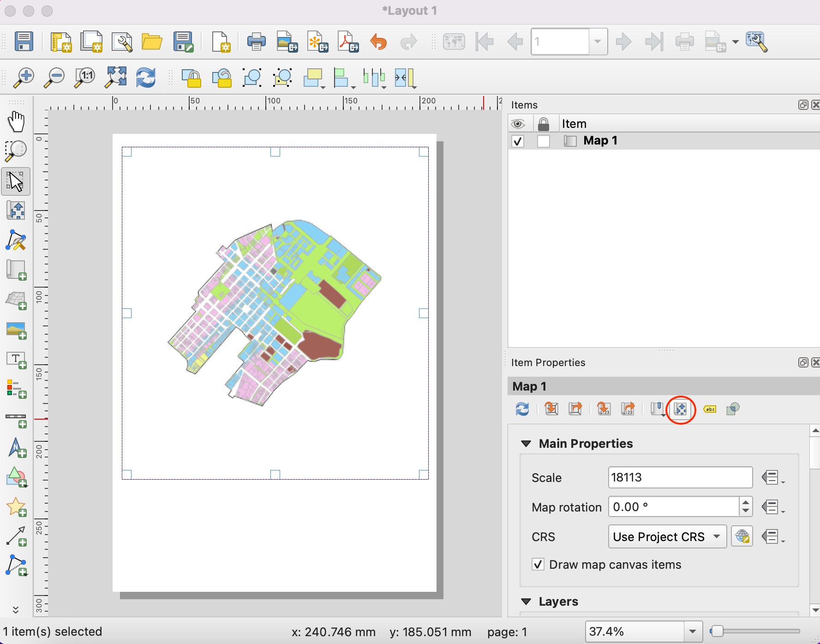Screen dimensions: 820x644
Task: Click Export as PDF icon
Action: coord(348,42)
